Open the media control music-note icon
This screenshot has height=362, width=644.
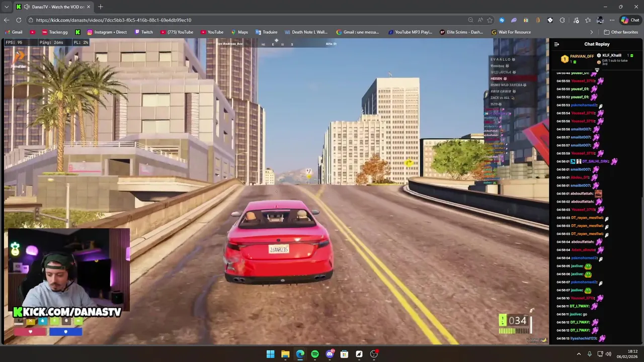(576, 20)
